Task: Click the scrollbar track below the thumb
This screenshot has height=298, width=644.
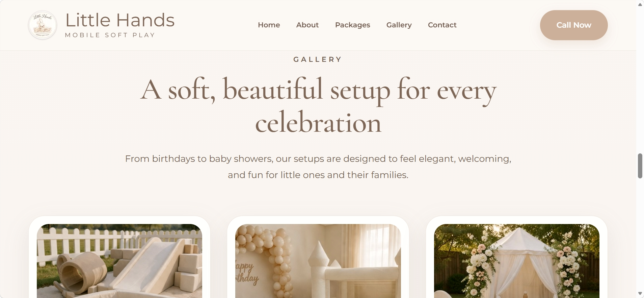Action: pyautogui.click(x=640, y=234)
